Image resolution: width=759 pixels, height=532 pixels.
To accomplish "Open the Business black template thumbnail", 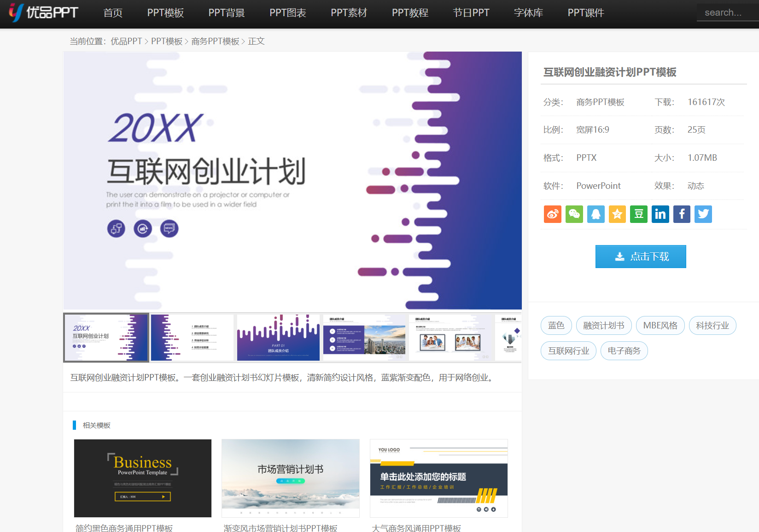I will click(x=143, y=478).
